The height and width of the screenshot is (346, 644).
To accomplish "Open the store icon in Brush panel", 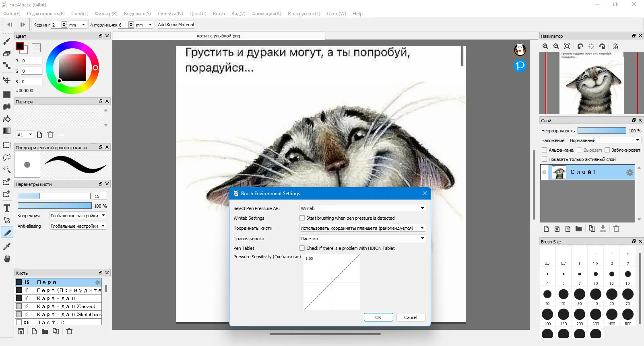I will pyautogui.click(x=21, y=331).
